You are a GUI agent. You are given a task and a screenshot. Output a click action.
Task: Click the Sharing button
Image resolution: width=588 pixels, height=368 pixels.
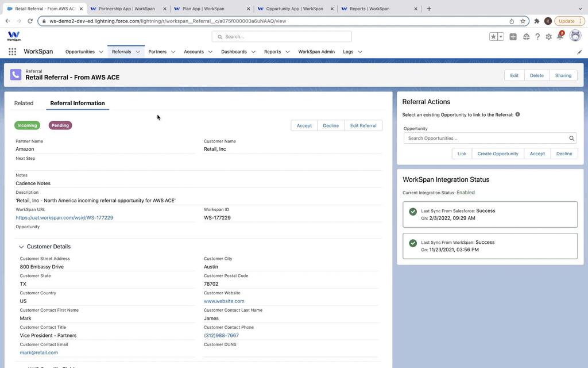563,75
